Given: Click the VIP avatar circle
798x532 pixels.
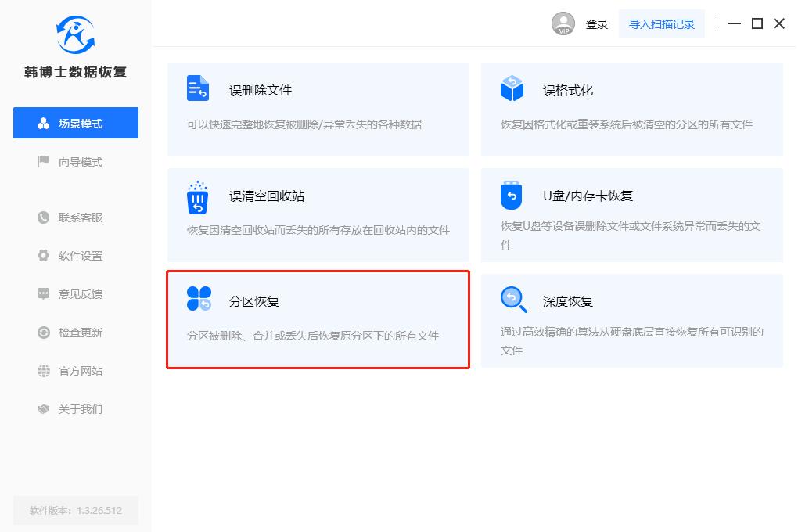Looking at the screenshot, I should [x=563, y=23].
